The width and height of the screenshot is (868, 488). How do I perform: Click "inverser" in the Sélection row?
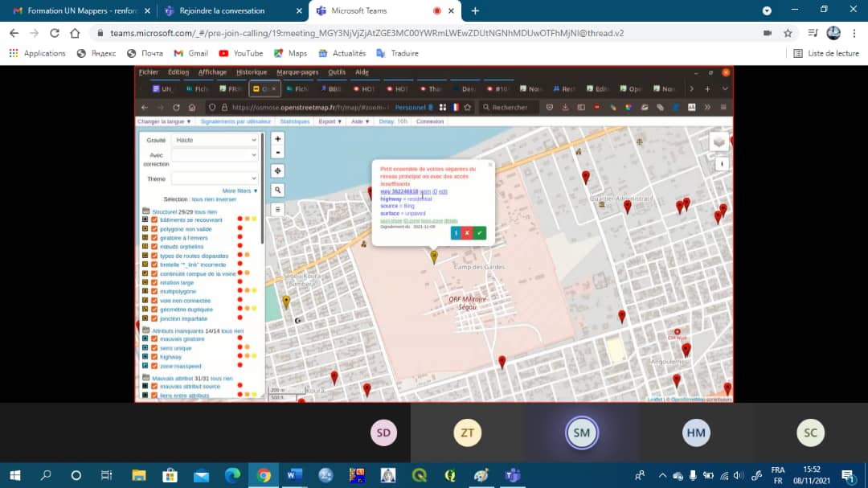pyautogui.click(x=226, y=199)
